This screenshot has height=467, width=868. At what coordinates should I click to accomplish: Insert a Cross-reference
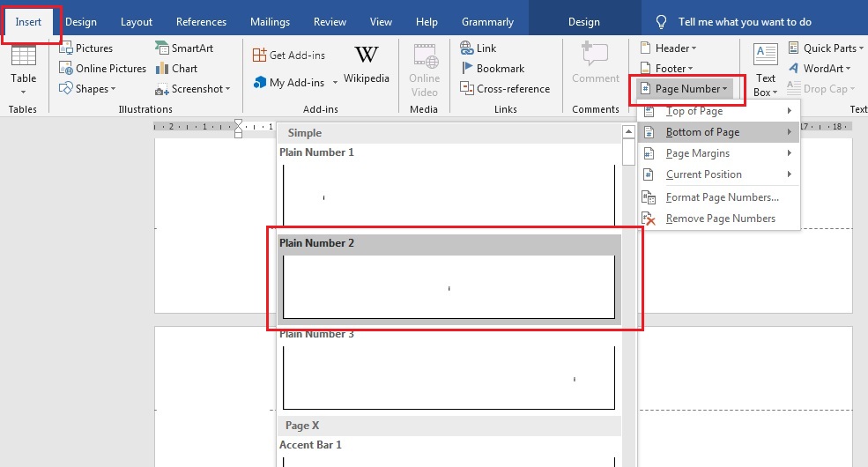click(x=505, y=88)
